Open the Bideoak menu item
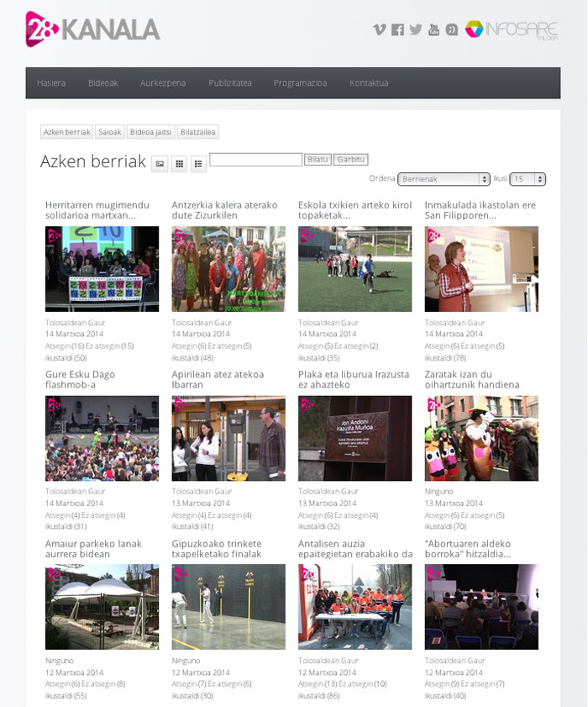The height and width of the screenshot is (707, 588). [103, 83]
